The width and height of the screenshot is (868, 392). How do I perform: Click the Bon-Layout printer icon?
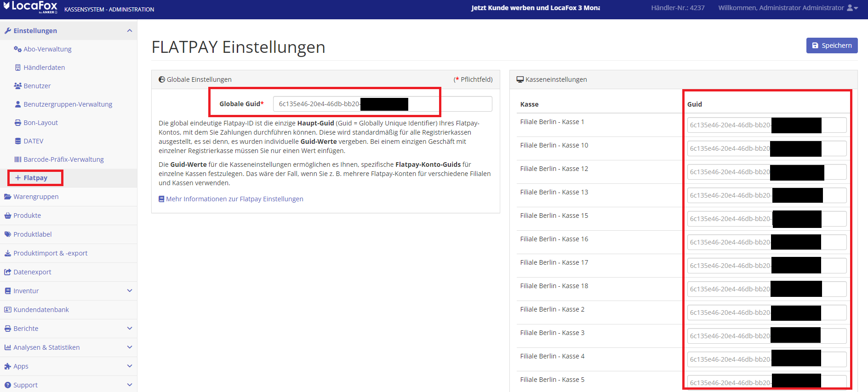tap(18, 123)
